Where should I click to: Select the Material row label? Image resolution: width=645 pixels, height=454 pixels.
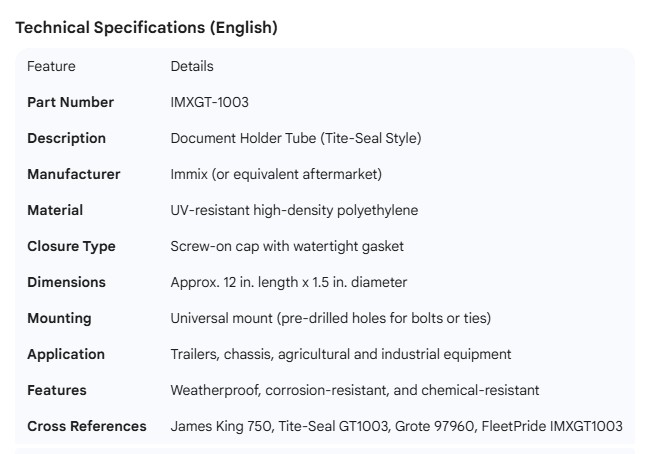click(x=55, y=210)
